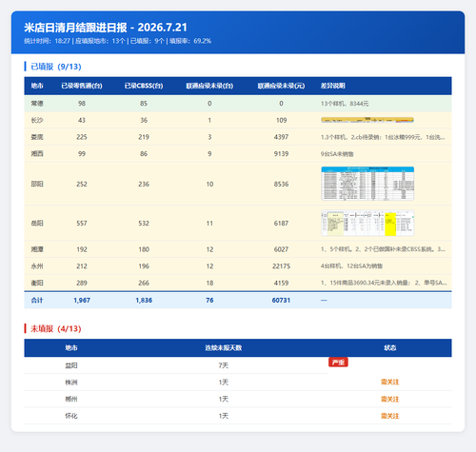Select the 未填报 (4/13) section heading
The image size is (476, 452).
coord(56,328)
